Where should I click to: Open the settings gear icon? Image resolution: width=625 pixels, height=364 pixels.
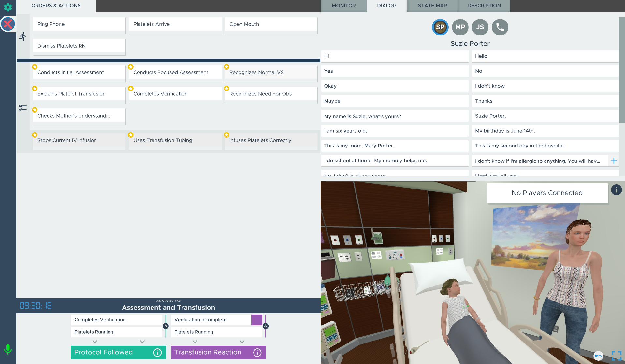(8, 7)
